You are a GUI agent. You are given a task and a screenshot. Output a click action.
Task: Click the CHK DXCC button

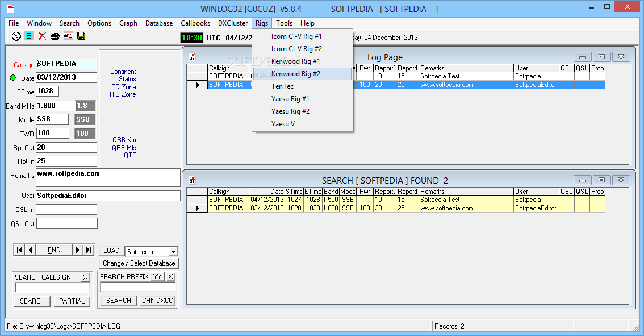click(x=157, y=301)
